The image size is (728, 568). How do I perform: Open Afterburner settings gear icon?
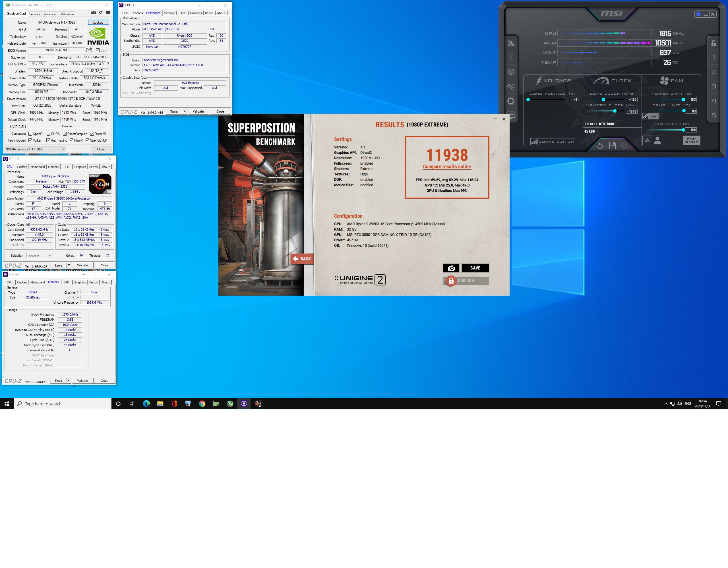point(511,101)
